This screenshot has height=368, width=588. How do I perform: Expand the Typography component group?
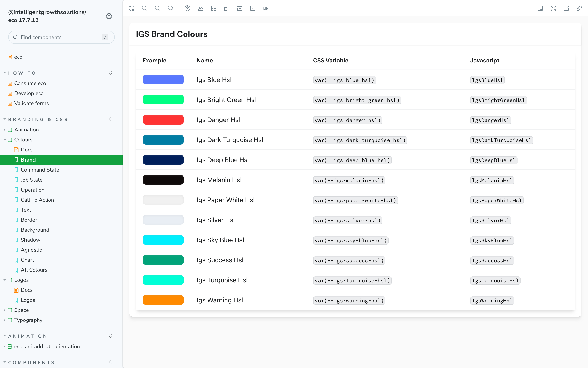coord(28,320)
